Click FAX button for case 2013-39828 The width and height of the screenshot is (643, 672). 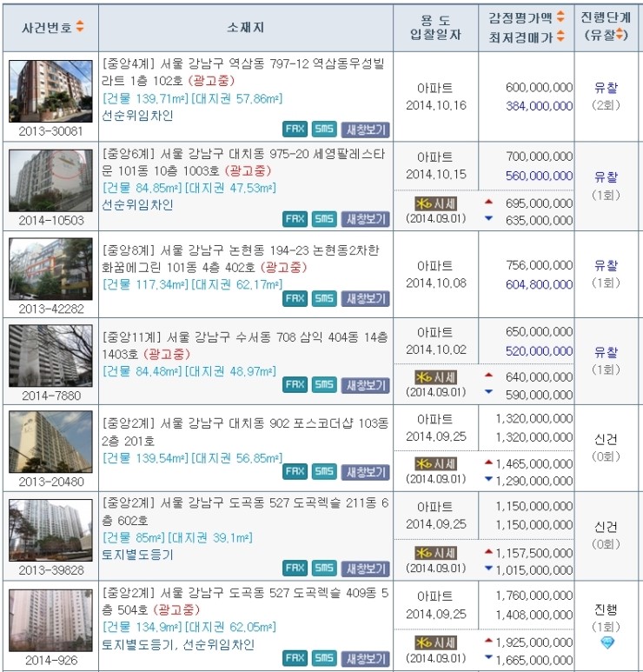[x=295, y=569]
